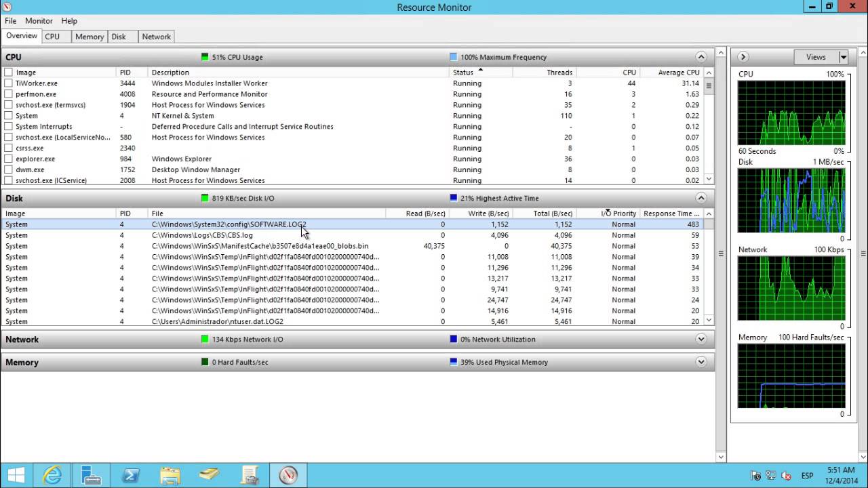Sort disk activity by Total (B/sec) header

[545, 213]
